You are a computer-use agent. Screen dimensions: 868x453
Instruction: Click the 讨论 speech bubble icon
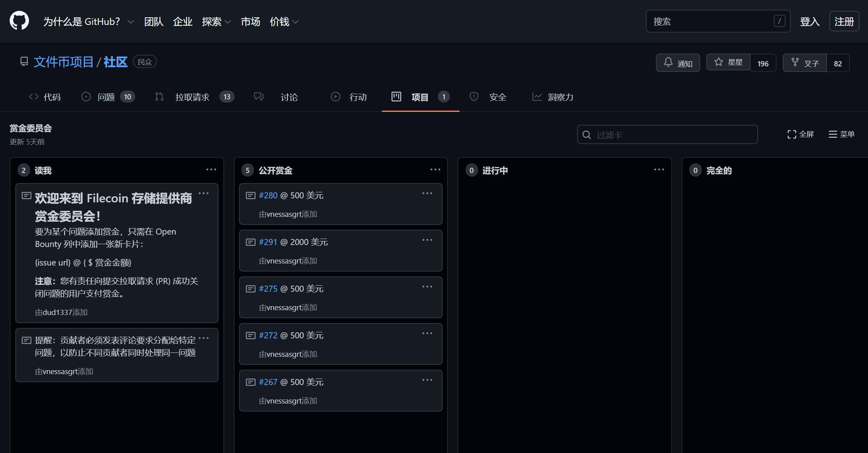(x=258, y=97)
